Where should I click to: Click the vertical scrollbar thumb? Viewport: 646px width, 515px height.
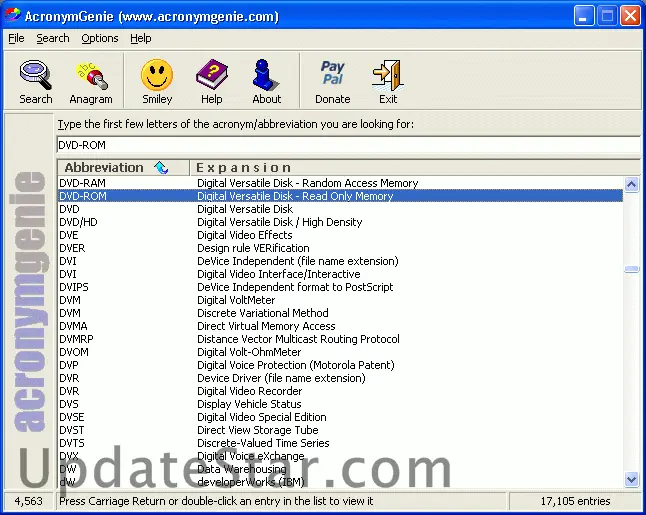tap(631, 268)
